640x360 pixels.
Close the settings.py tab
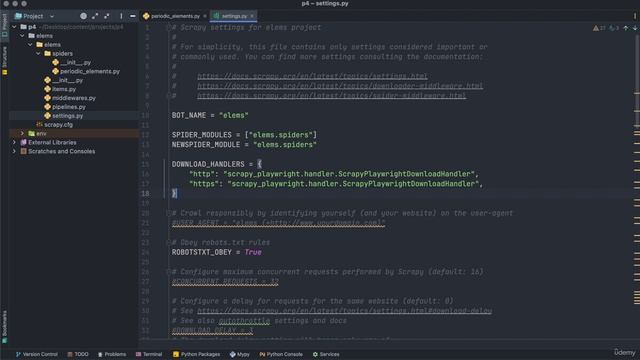[252, 16]
